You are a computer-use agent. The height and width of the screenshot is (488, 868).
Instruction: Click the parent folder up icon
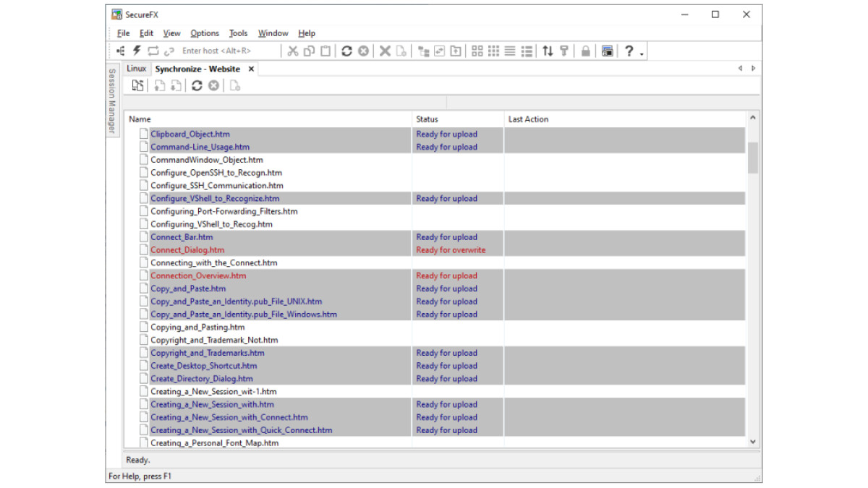click(x=456, y=51)
